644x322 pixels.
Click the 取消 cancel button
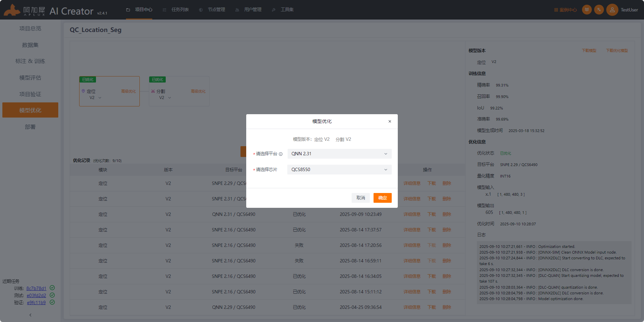[361, 198]
